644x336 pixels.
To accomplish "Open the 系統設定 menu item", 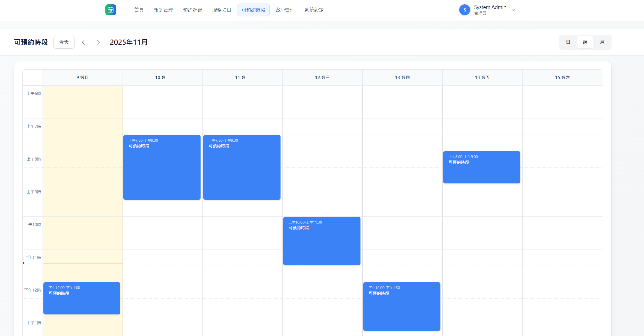I will (x=314, y=10).
